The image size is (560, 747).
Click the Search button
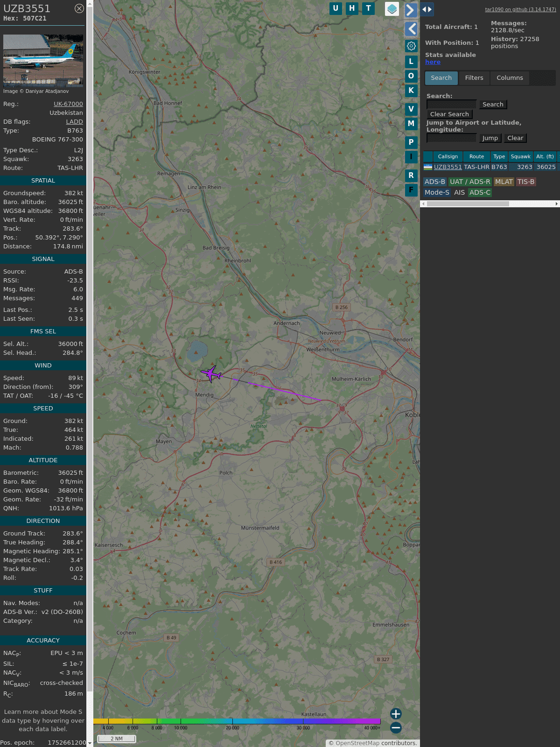pyautogui.click(x=493, y=105)
